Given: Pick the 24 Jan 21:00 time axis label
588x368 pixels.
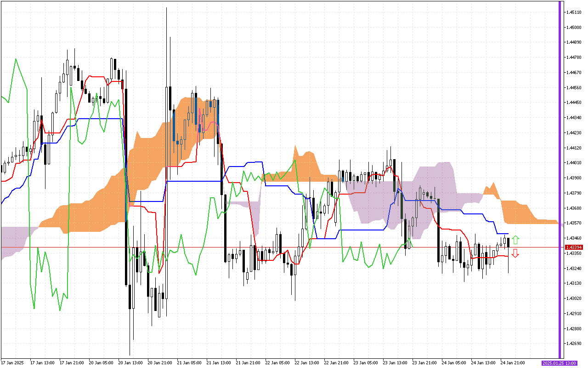Looking at the screenshot, I should [x=512, y=363].
